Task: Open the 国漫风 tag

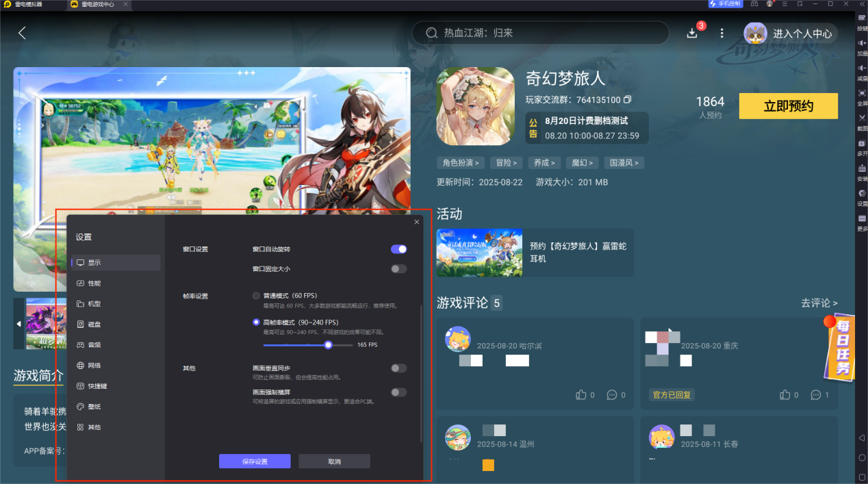Action: (625, 163)
